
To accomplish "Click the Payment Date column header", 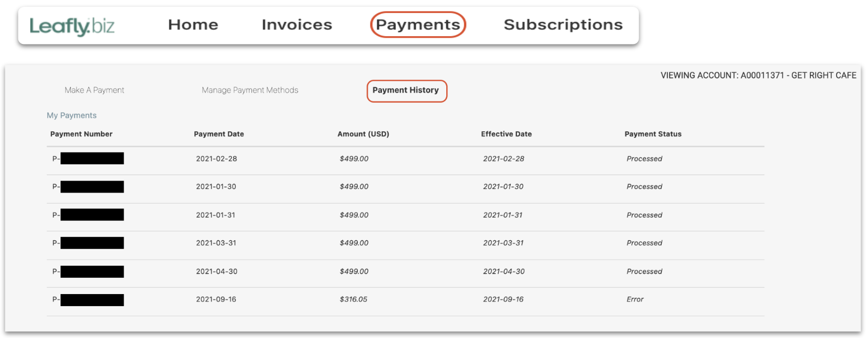I will click(x=219, y=134).
